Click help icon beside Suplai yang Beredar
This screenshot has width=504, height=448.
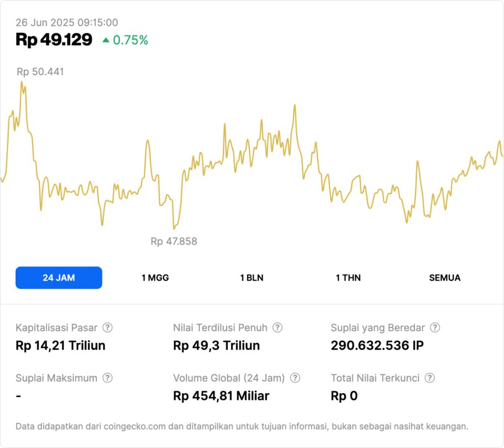coord(435,328)
